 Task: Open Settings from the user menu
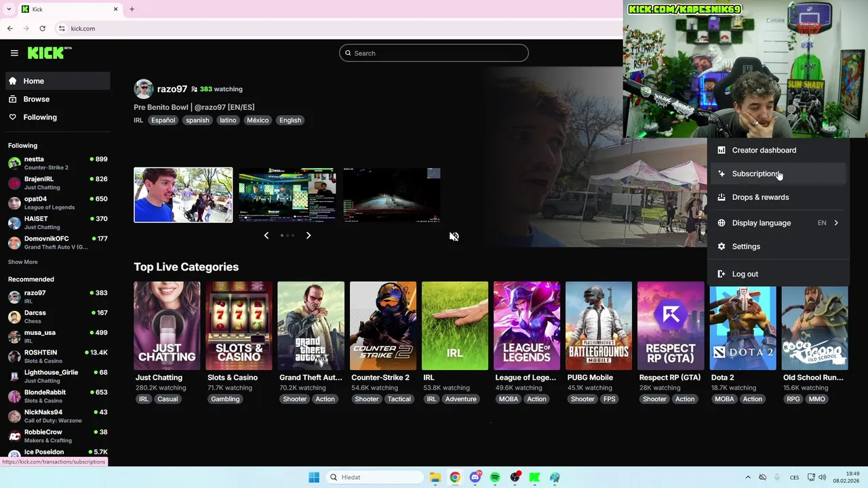(778, 247)
